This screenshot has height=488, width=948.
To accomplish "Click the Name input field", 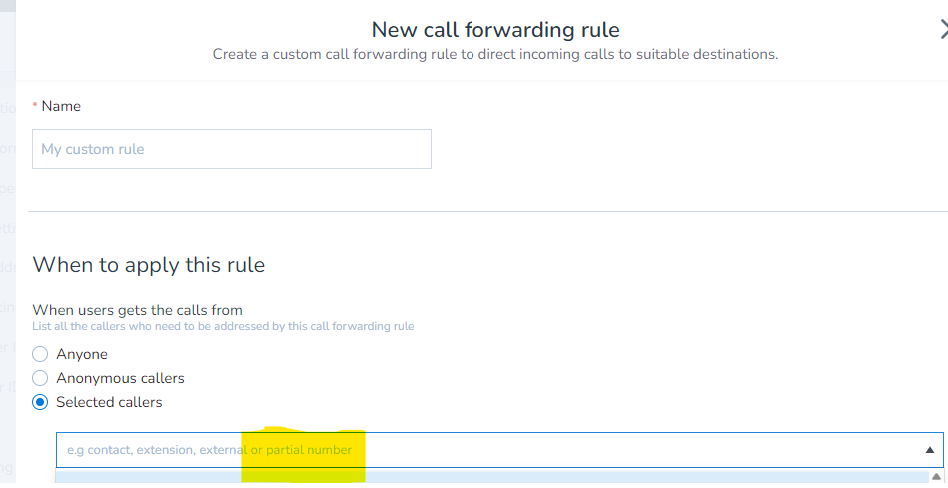I will pyautogui.click(x=232, y=149).
